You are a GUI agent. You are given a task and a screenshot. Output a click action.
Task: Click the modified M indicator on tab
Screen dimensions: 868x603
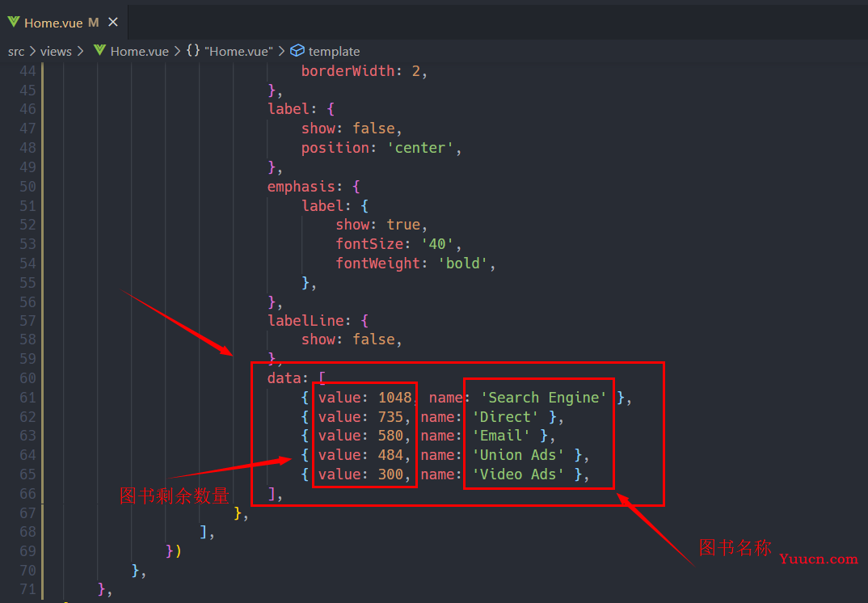coord(93,22)
